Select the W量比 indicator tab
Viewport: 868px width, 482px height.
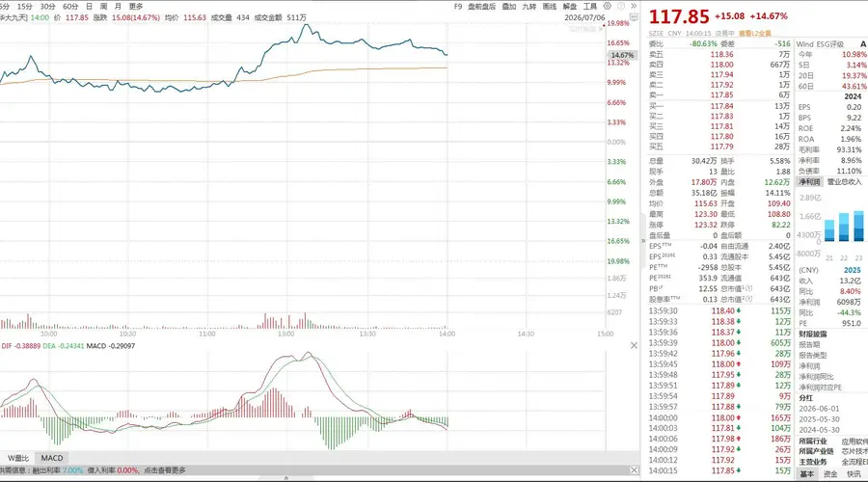click(x=17, y=458)
